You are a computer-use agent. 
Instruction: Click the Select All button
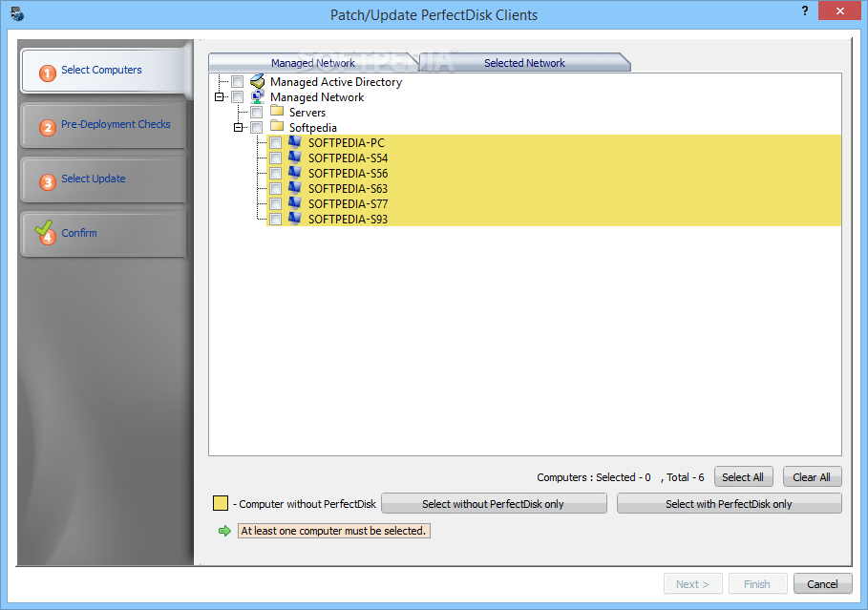click(x=743, y=477)
